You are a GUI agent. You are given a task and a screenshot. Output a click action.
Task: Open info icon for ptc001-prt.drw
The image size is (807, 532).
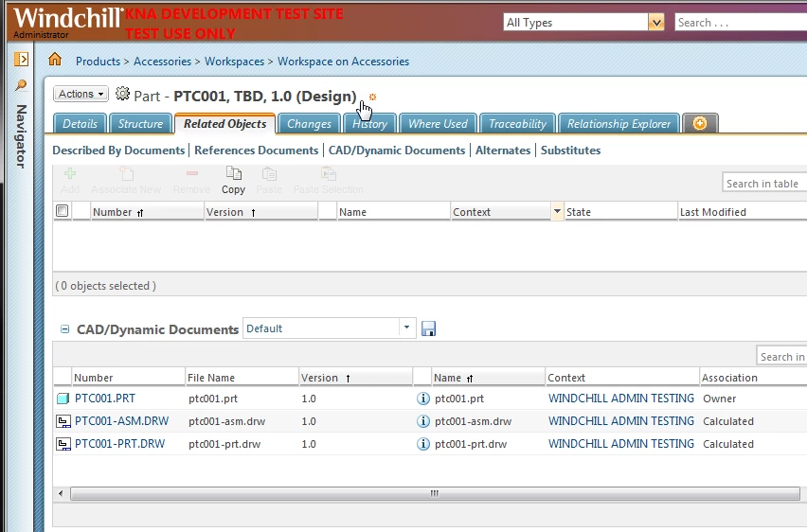pos(423,444)
